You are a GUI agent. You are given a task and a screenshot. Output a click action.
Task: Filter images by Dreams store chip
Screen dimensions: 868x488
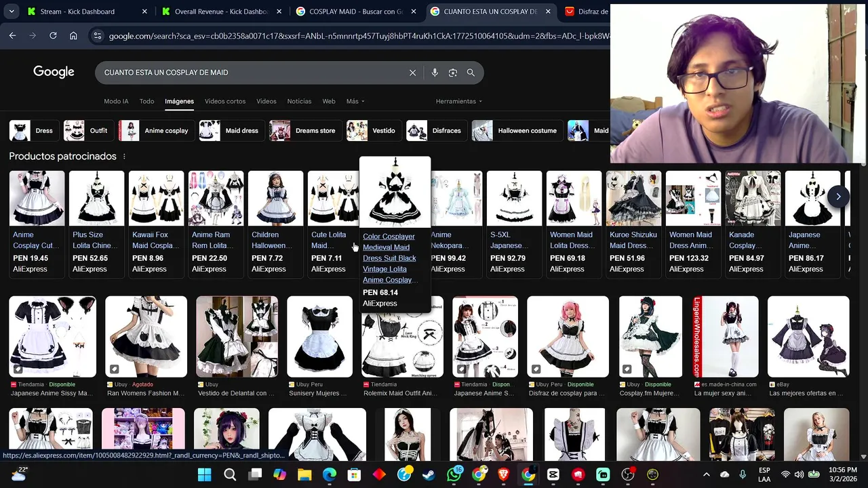305,131
